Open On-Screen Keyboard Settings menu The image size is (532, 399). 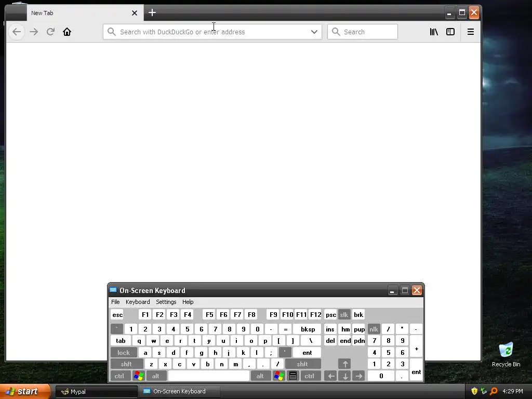point(166,302)
